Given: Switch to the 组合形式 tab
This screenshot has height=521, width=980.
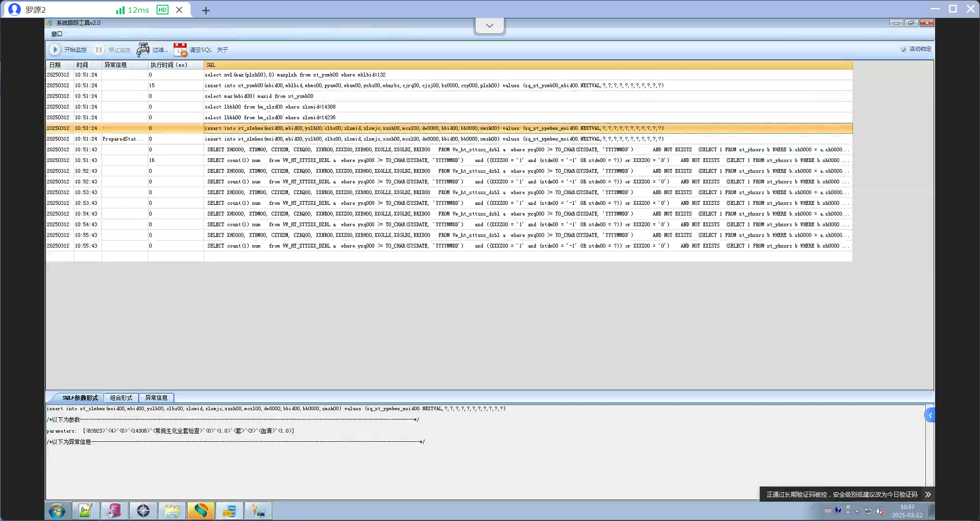Looking at the screenshot, I should tap(121, 398).
